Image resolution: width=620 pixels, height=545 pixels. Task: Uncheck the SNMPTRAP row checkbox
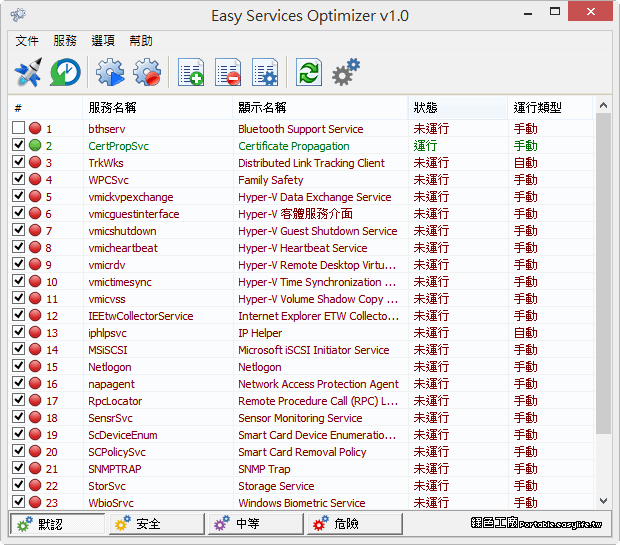(18, 468)
